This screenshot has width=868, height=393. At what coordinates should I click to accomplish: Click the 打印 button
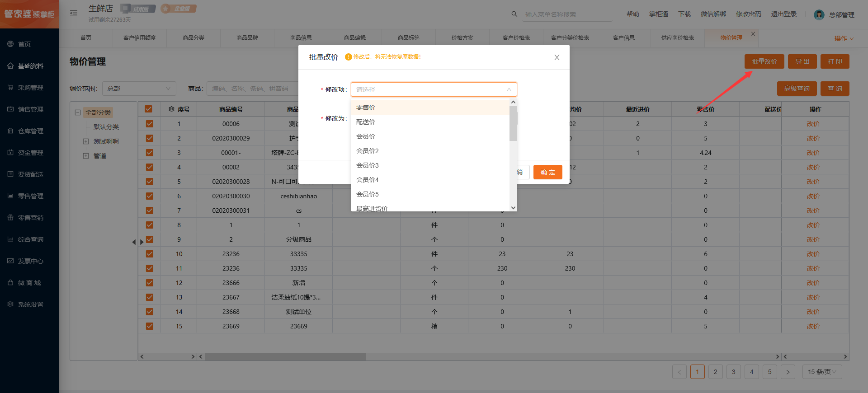point(835,61)
